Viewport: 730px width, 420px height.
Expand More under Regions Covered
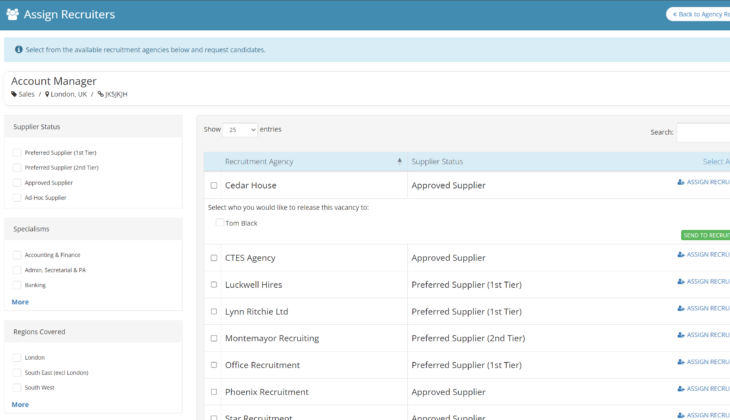20,404
